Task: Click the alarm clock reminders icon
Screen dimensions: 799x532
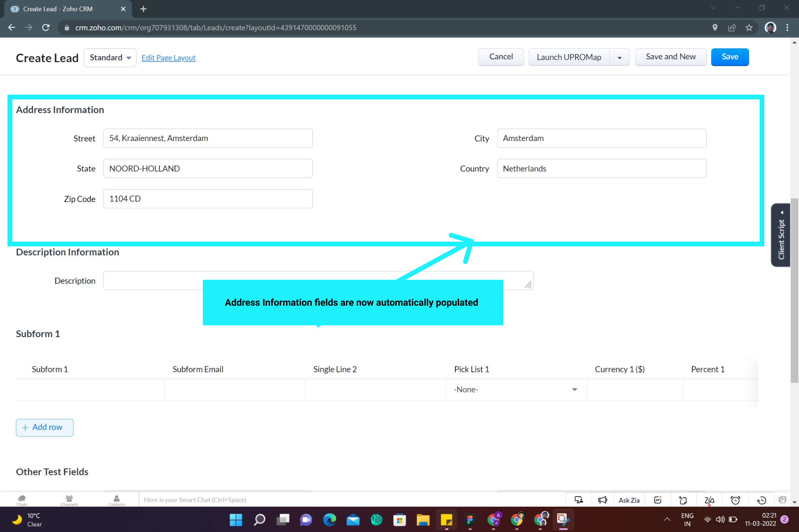Action: [735, 500]
